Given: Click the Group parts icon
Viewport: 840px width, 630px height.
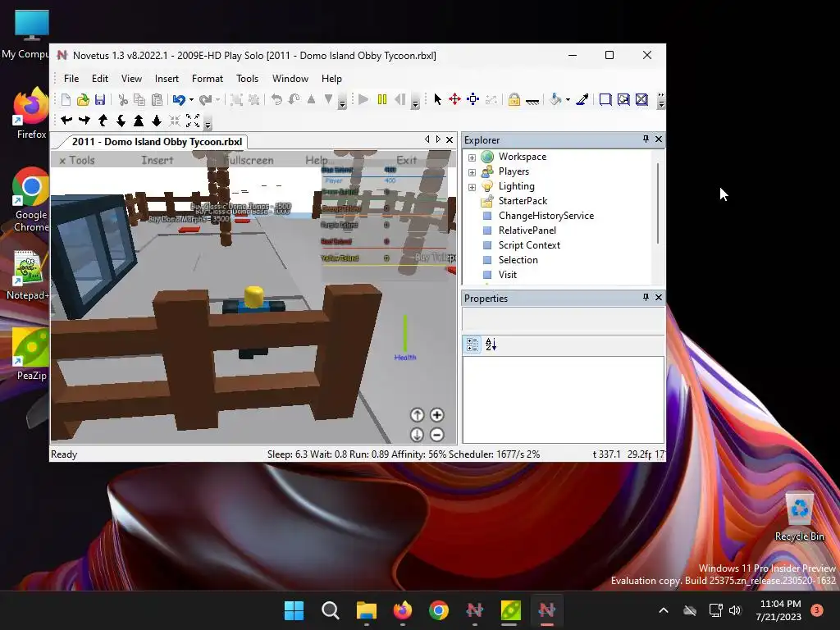Looking at the screenshot, I should [x=236, y=99].
